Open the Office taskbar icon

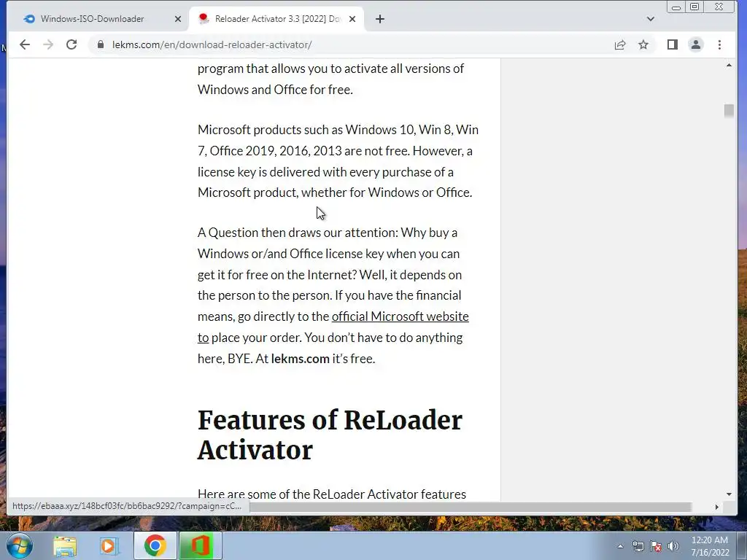[200, 545]
